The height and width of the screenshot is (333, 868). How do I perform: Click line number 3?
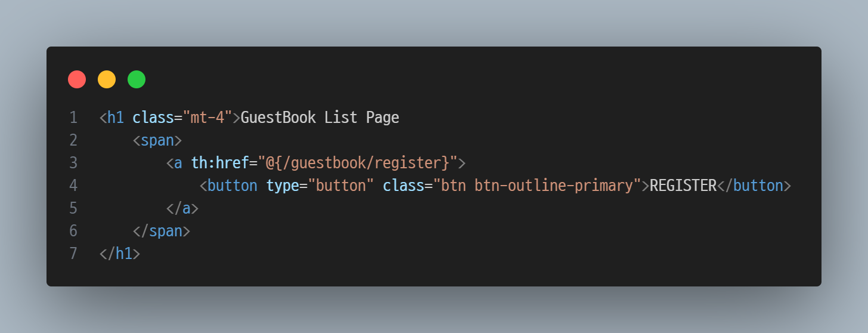tap(73, 163)
